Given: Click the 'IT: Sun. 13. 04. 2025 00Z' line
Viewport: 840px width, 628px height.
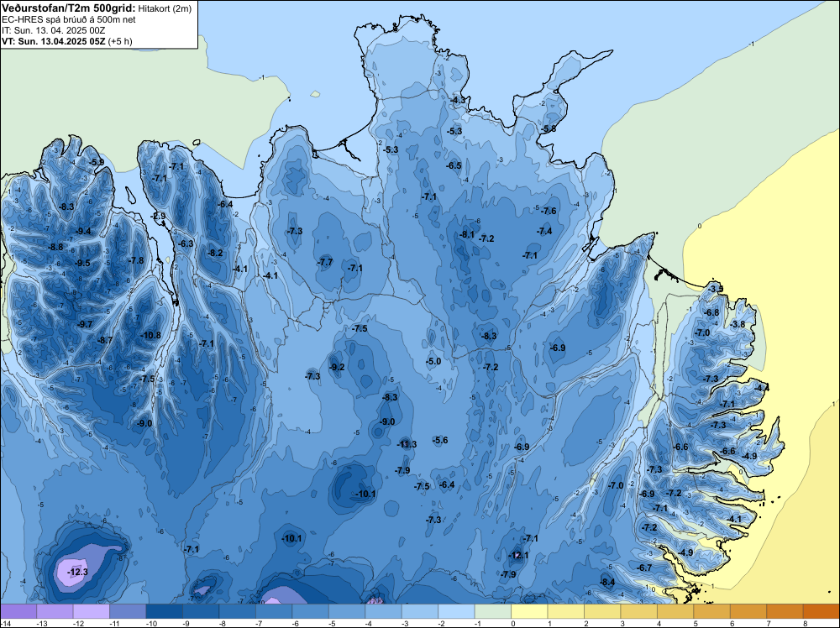Looking at the screenshot, I should click(x=54, y=30).
